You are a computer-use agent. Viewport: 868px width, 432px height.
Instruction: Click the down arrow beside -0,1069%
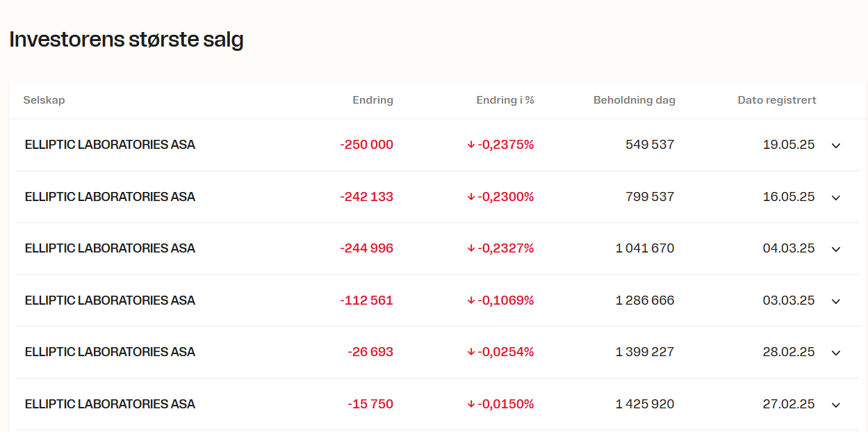click(471, 301)
